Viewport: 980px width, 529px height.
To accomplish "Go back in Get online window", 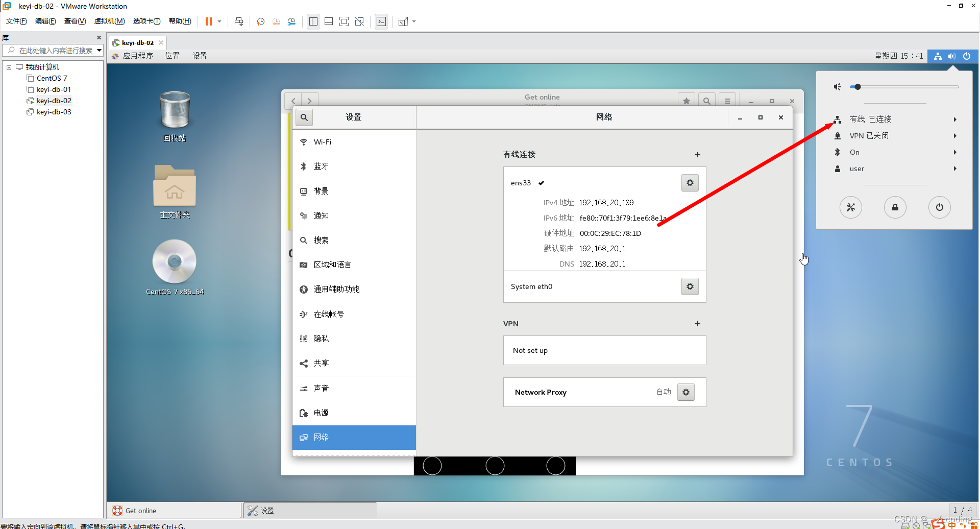I will click(x=293, y=101).
